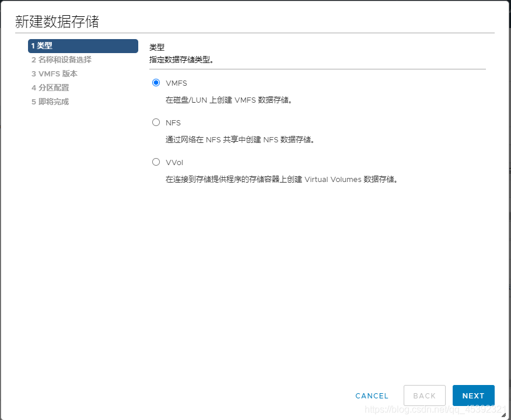
Task: Open step 2 名称和设备选择
Action: point(61,60)
